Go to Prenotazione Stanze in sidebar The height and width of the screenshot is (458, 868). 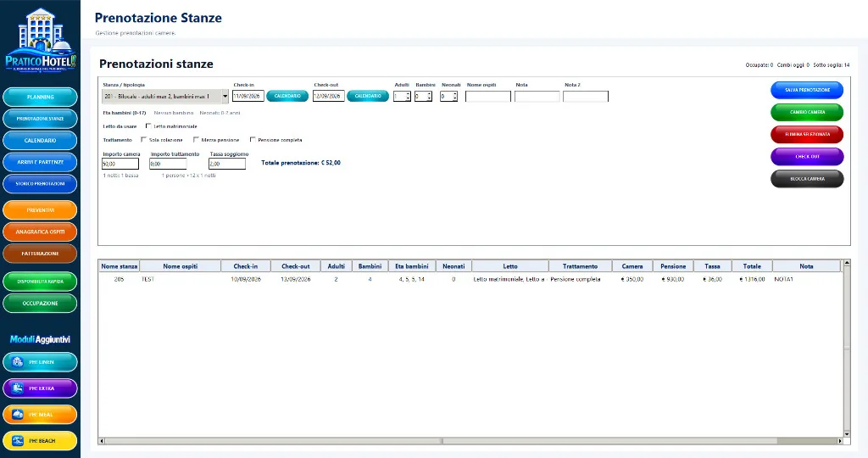pyautogui.click(x=40, y=119)
